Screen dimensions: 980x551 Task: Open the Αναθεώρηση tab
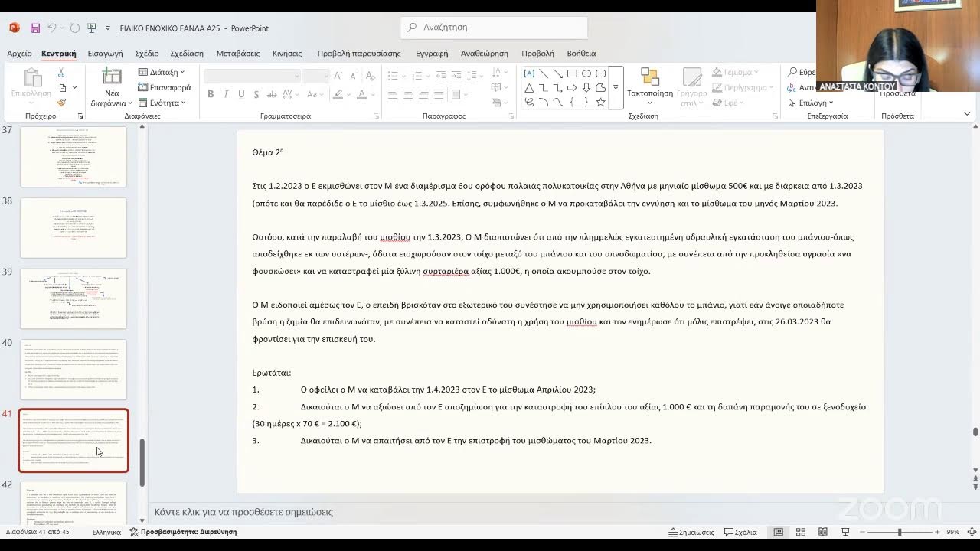click(x=484, y=54)
